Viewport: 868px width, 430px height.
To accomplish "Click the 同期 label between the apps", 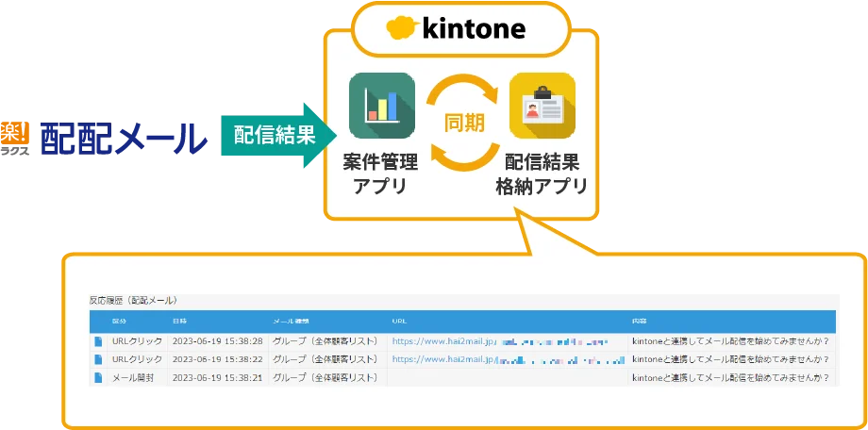I will [465, 123].
